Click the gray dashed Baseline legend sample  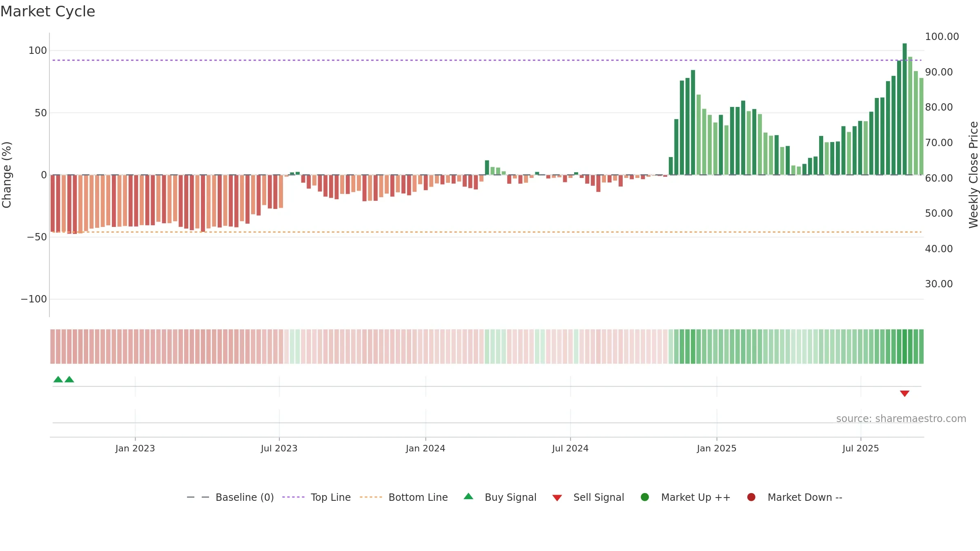(198, 497)
